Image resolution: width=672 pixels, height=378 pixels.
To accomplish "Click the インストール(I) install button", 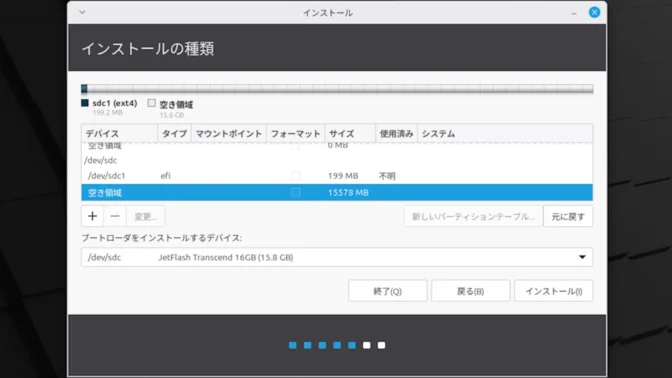I will (x=554, y=291).
